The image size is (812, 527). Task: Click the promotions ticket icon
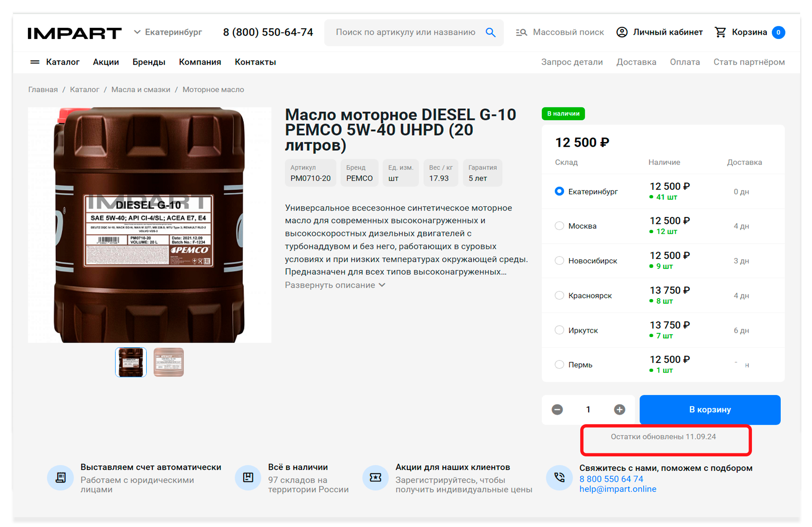pos(376,478)
